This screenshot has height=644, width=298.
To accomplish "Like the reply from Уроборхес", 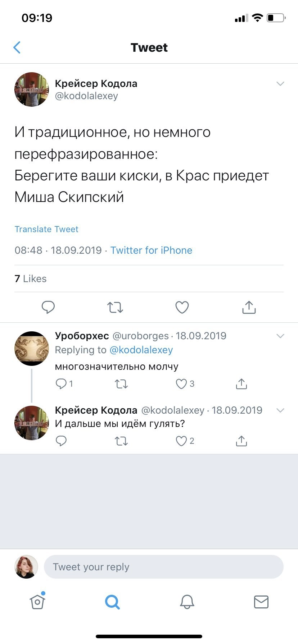I will tap(181, 384).
